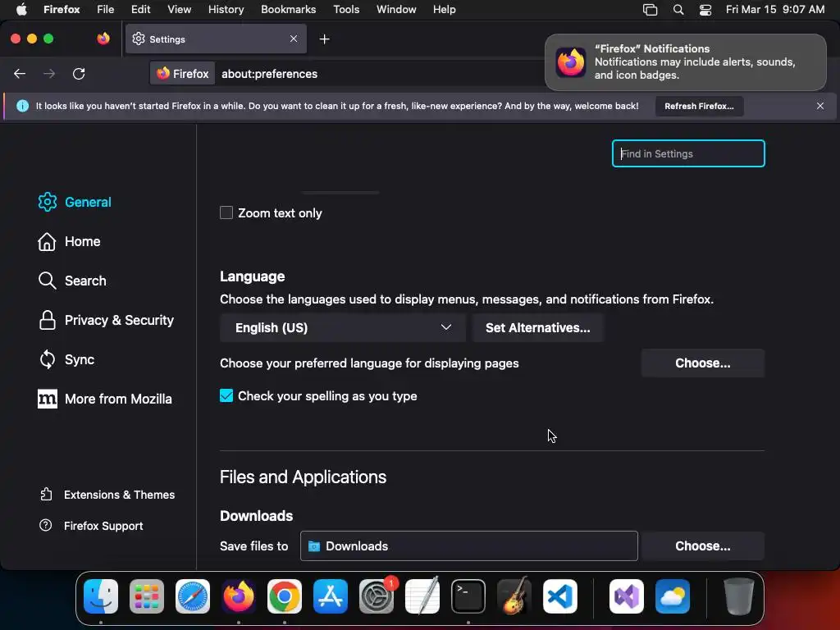Open Terminal from the Dock
The image size is (840, 630).
coord(468,596)
